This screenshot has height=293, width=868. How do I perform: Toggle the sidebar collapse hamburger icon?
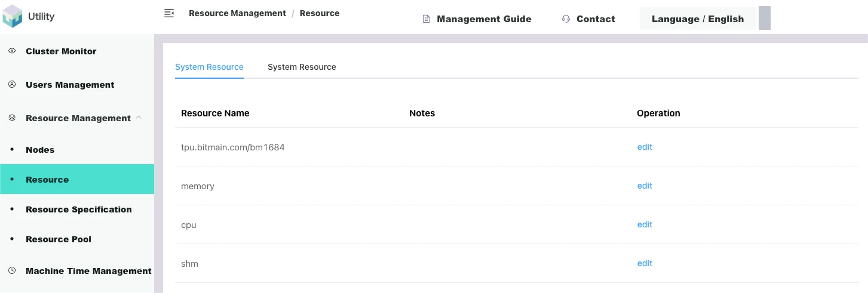point(169,13)
